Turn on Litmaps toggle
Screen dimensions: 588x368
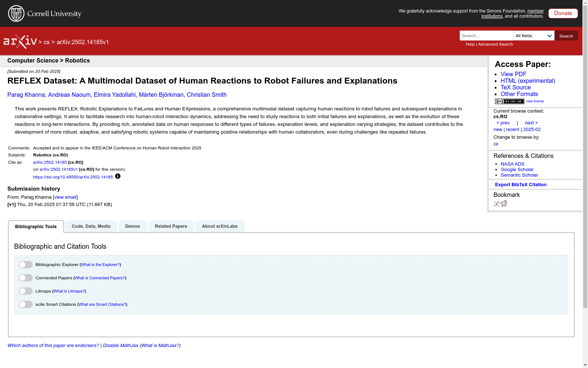point(26,291)
